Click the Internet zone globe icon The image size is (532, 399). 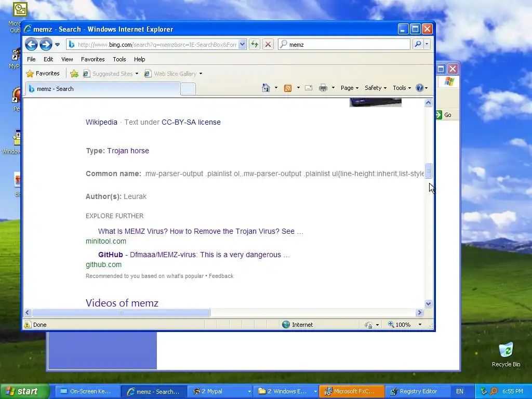(286, 324)
